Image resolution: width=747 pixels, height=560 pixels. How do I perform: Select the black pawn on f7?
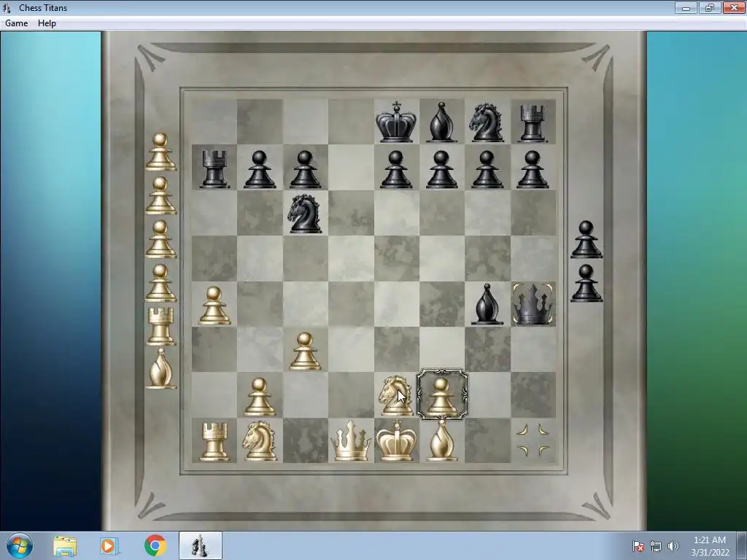tap(441, 169)
